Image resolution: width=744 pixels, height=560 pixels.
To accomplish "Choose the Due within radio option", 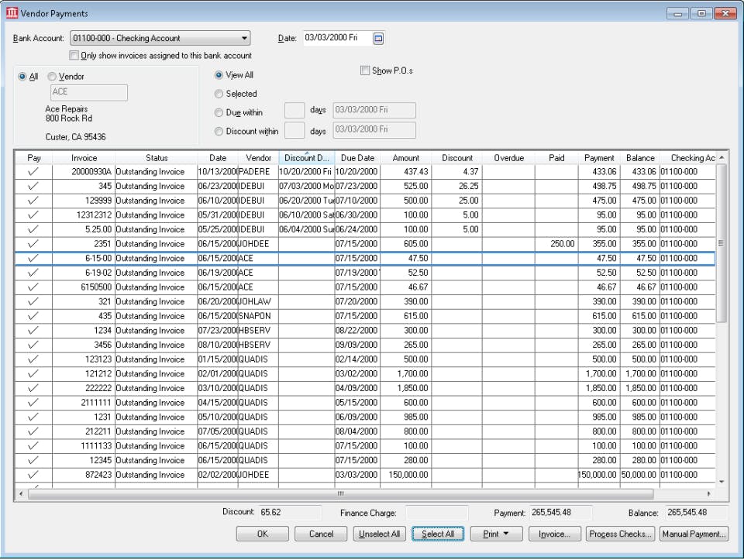I will pyautogui.click(x=219, y=112).
